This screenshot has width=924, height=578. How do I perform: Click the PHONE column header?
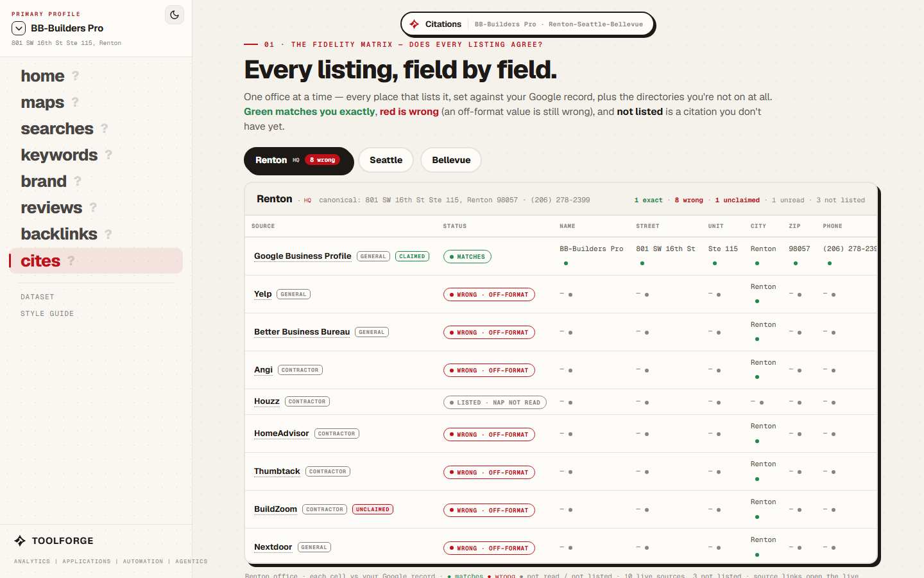[833, 226]
